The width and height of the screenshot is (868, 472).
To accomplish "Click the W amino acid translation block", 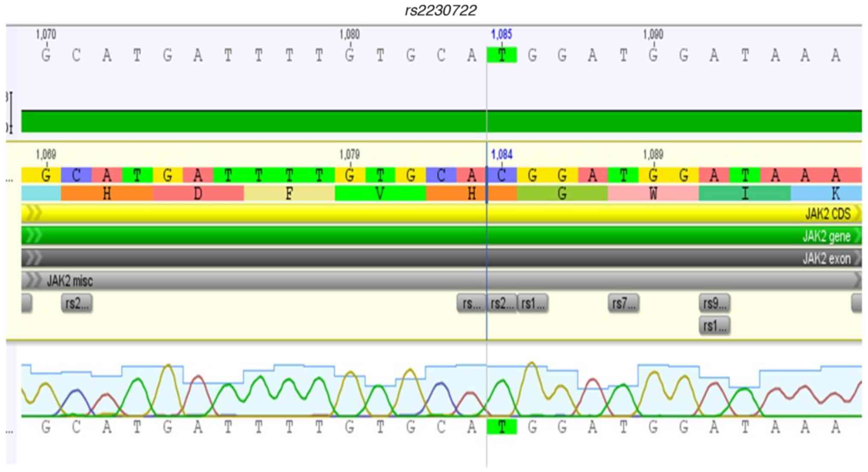I will tap(653, 193).
